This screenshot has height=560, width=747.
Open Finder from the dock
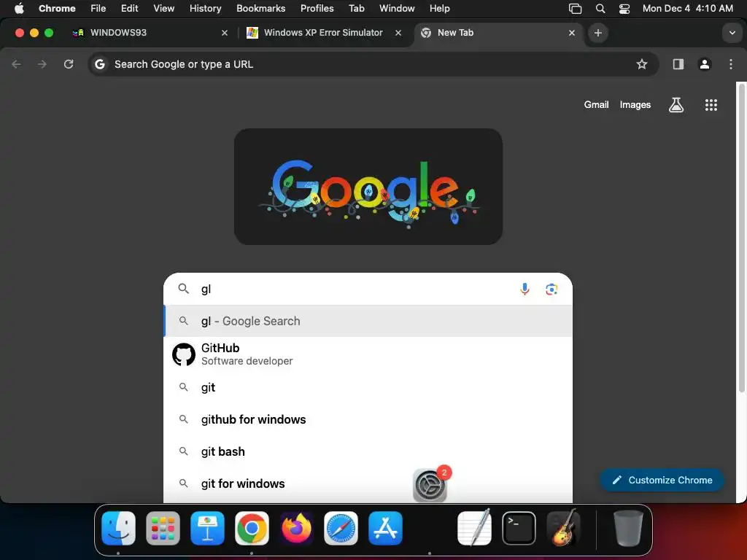tap(119, 528)
